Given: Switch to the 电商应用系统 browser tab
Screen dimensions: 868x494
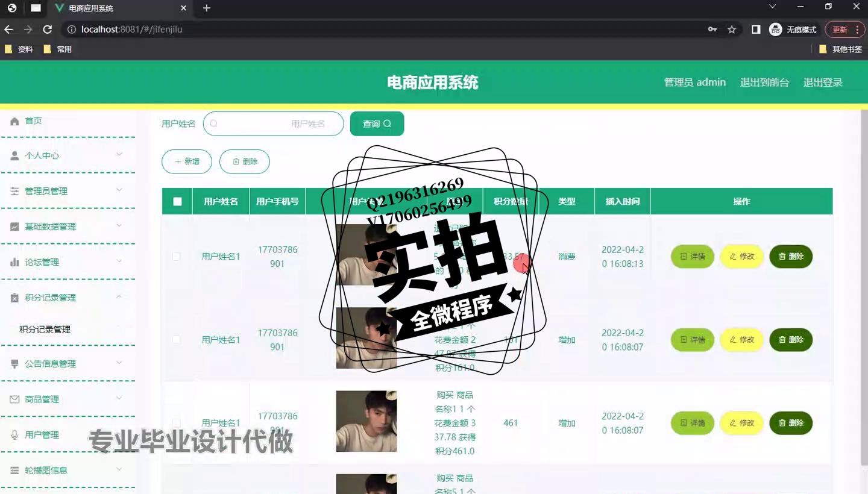Looking at the screenshot, I should (121, 8).
